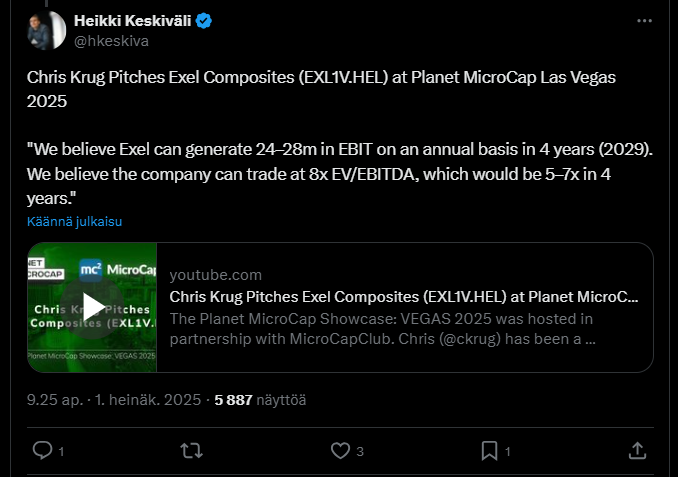Open the youtube.com domain label in card
Viewport: 678px width, 477px height.
coord(216,275)
